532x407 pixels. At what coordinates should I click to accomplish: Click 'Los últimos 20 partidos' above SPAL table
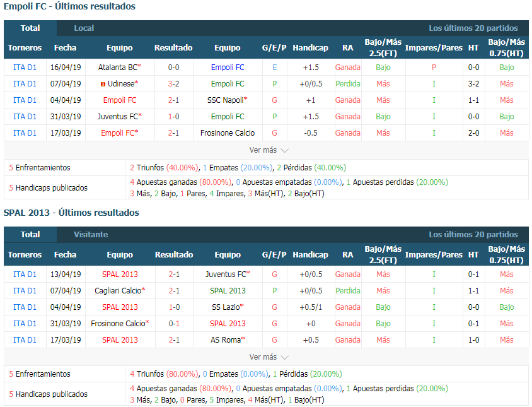pyautogui.click(x=473, y=234)
